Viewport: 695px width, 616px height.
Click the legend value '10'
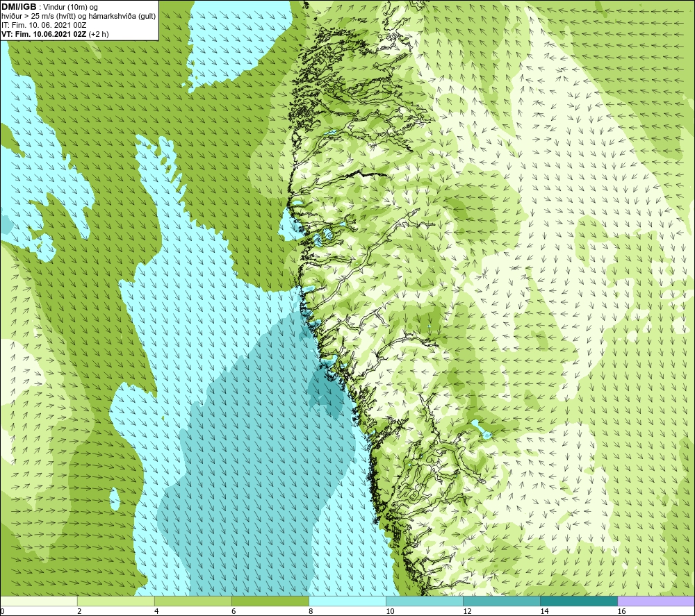390,611
